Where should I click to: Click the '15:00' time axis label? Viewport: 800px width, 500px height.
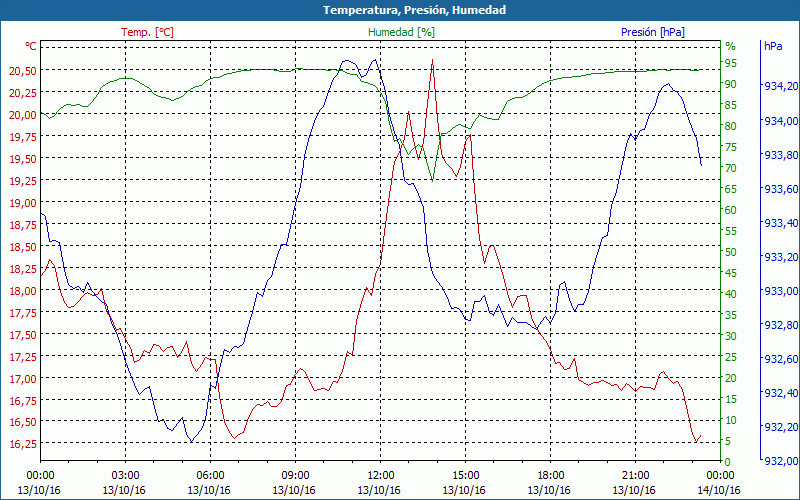tap(465, 476)
